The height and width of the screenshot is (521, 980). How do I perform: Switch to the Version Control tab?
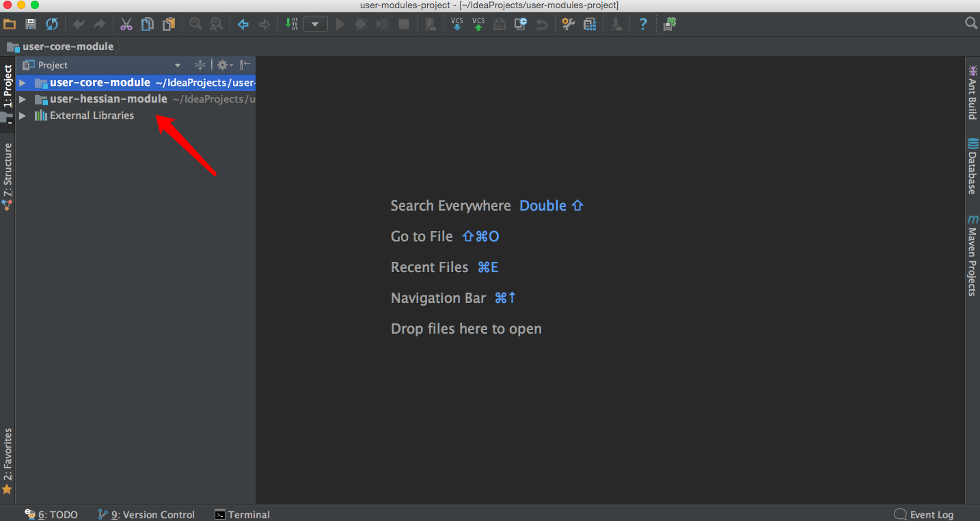tap(146, 513)
